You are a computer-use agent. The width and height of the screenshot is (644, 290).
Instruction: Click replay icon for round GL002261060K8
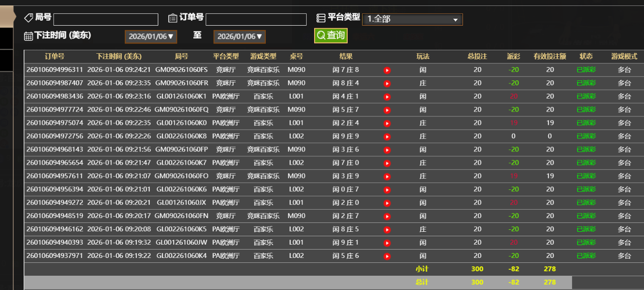pos(387,137)
